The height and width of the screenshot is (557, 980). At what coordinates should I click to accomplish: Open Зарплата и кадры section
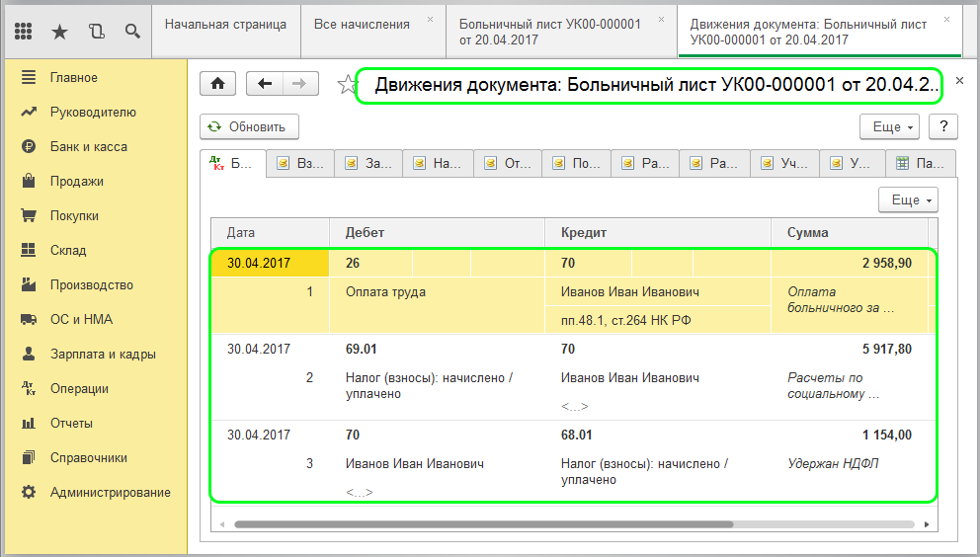(x=103, y=354)
